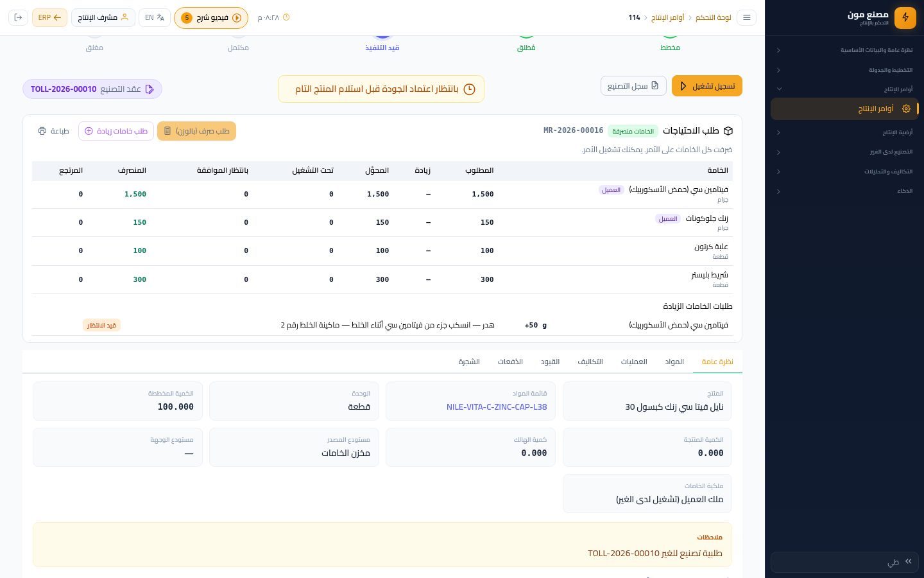924x578 pixels.
Task: Click request number MR-2026-00016
Action: pos(573,131)
